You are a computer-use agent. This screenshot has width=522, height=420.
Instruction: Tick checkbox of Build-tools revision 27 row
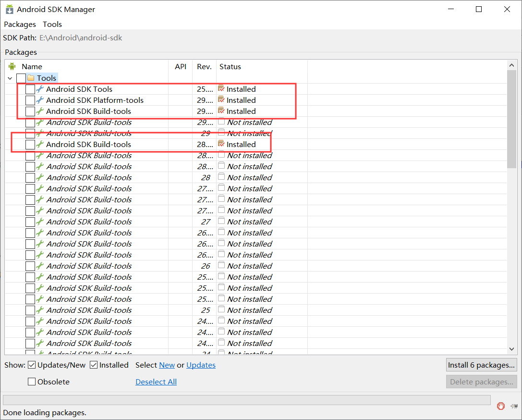point(30,222)
